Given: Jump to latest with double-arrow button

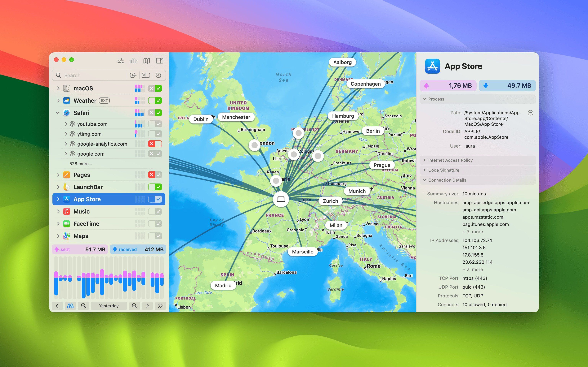Looking at the screenshot, I should tap(160, 306).
